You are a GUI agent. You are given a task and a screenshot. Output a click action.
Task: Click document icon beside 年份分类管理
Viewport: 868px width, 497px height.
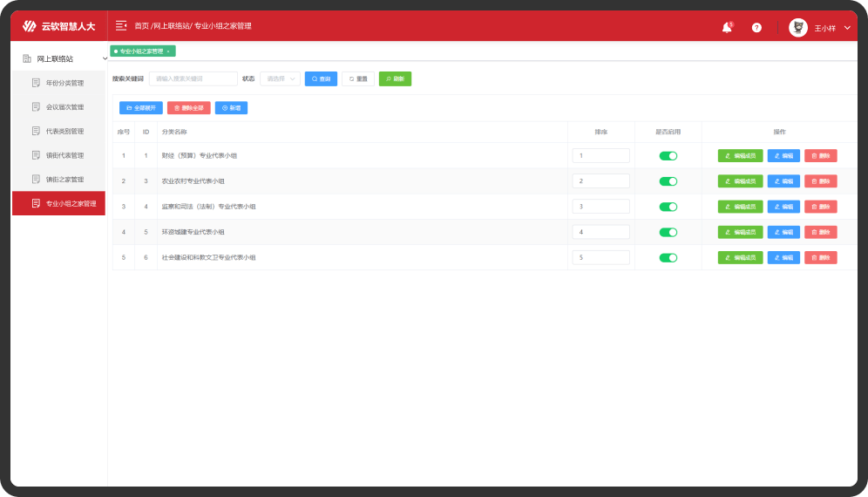36,83
